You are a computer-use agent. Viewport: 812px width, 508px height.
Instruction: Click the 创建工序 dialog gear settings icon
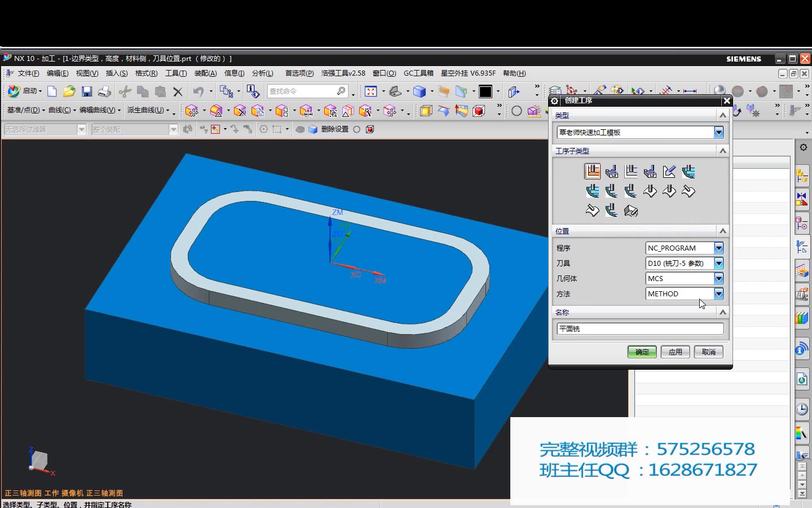(555, 100)
